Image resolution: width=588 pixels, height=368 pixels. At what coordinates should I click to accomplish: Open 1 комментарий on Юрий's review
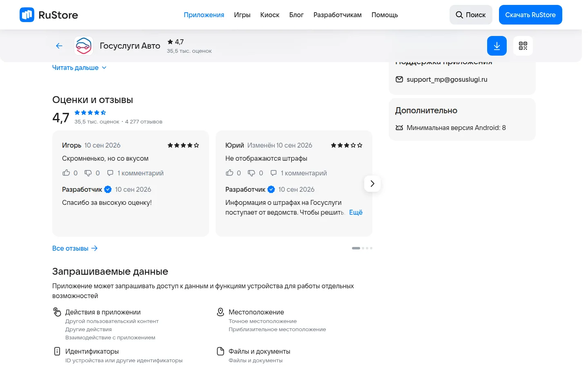point(304,173)
